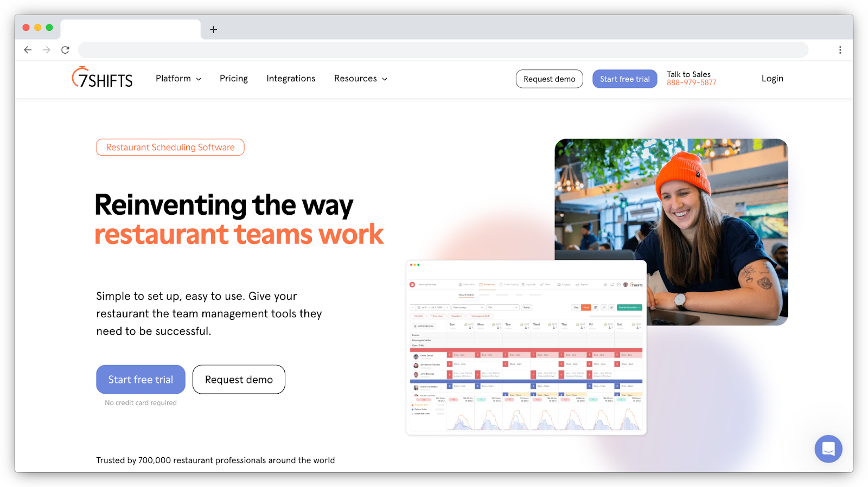Open a new browser tab with plus
Image resolution: width=868 pixels, height=487 pixels.
214,29
